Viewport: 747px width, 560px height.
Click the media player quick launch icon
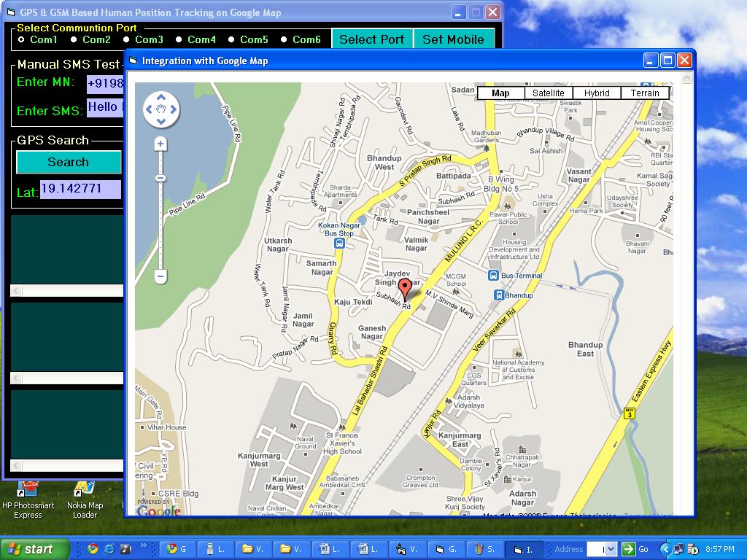pyautogui.click(x=125, y=549)
